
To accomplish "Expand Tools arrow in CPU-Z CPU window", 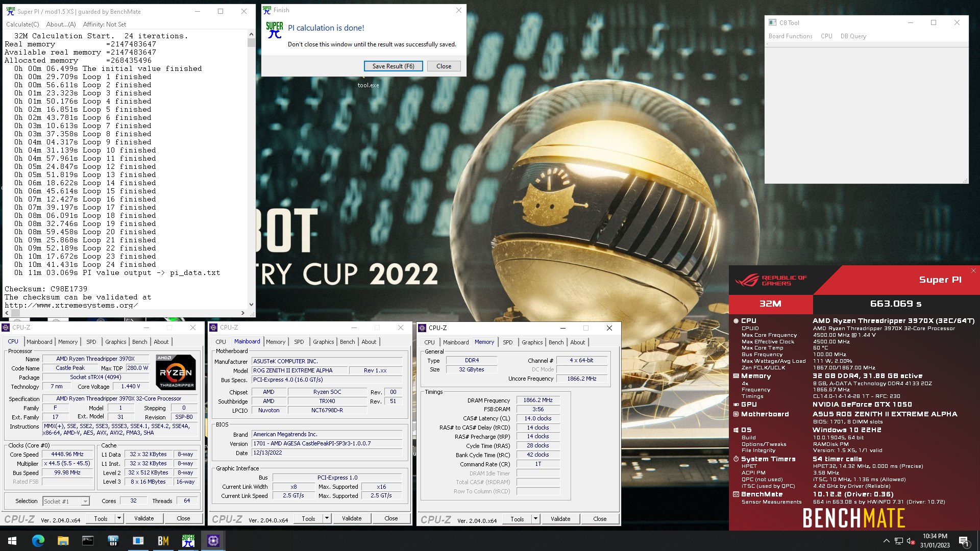I will point(119,518).
